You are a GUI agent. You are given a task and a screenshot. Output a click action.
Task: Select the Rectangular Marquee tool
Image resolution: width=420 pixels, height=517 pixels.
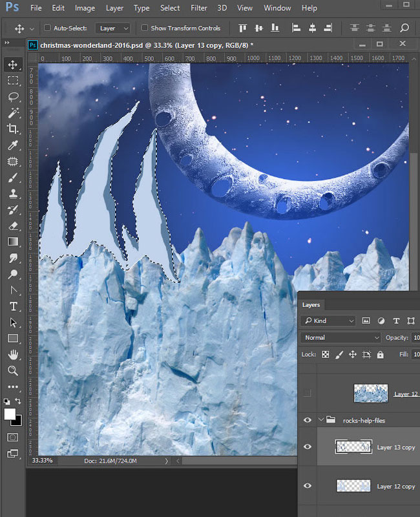click(13, 80)
